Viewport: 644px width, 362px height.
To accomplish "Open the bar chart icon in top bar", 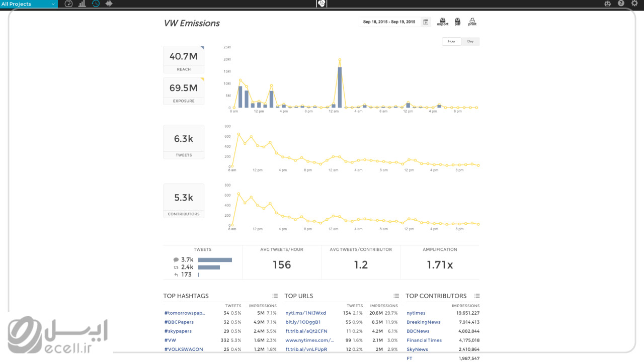I will (82, 4).
